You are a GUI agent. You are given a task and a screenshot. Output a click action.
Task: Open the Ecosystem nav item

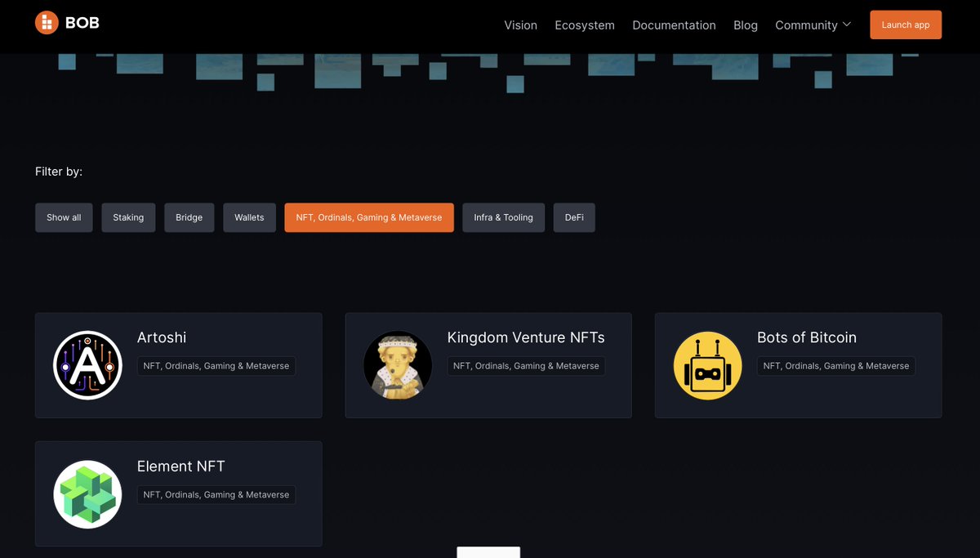click(585, 25)
